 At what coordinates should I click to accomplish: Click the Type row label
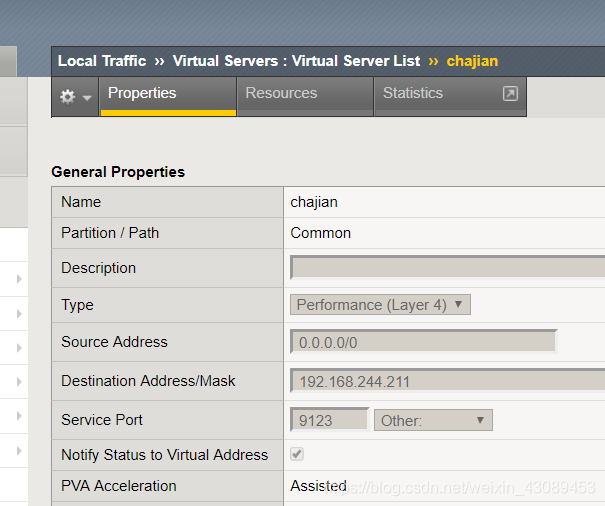(77, 305)
